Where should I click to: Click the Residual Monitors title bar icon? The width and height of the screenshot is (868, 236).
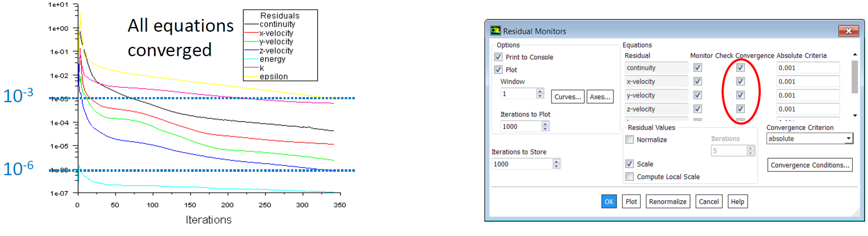[x=495, y=31]
